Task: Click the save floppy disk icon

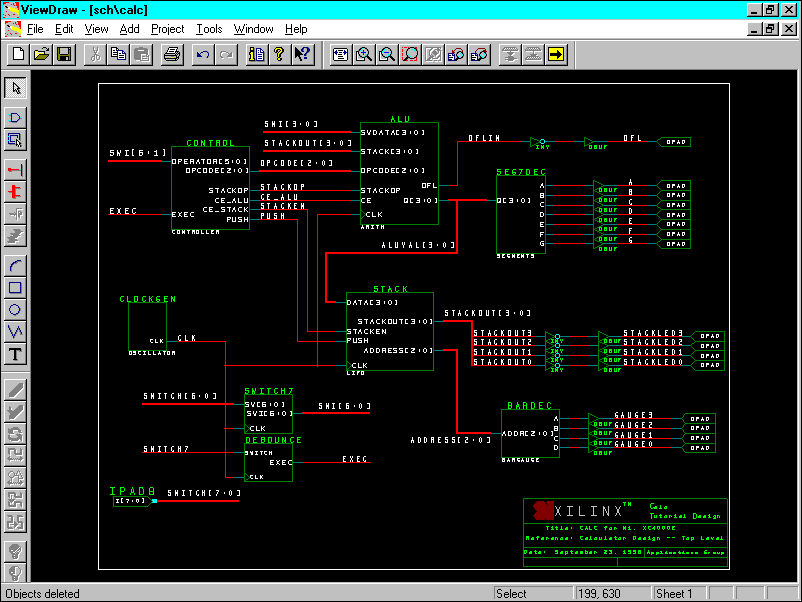Action: pyautogui.click(x=64, y=54)
